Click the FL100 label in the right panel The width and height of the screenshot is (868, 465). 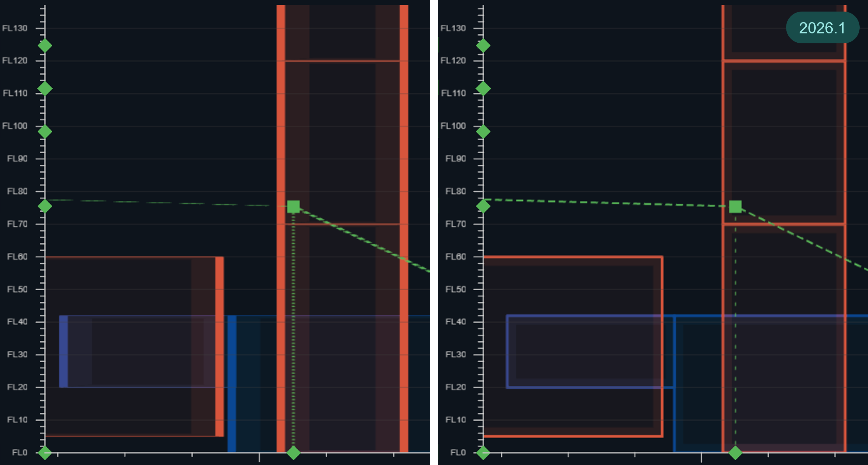[453, 126]
